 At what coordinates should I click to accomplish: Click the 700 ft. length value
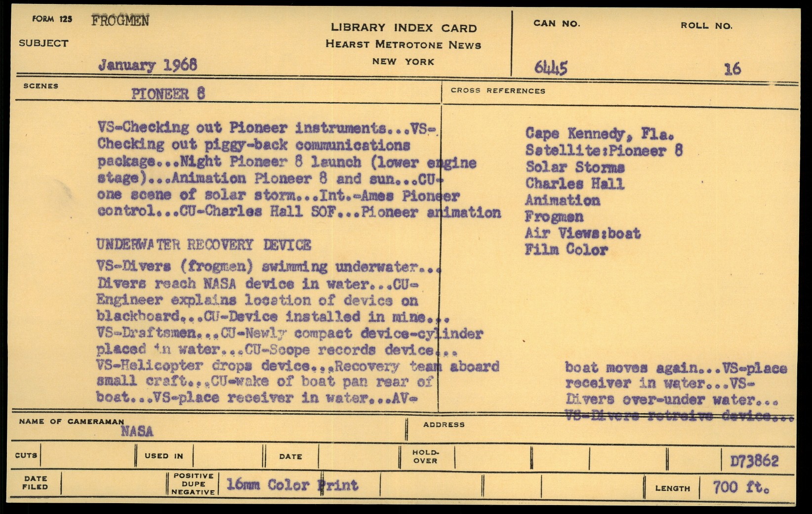741,487
